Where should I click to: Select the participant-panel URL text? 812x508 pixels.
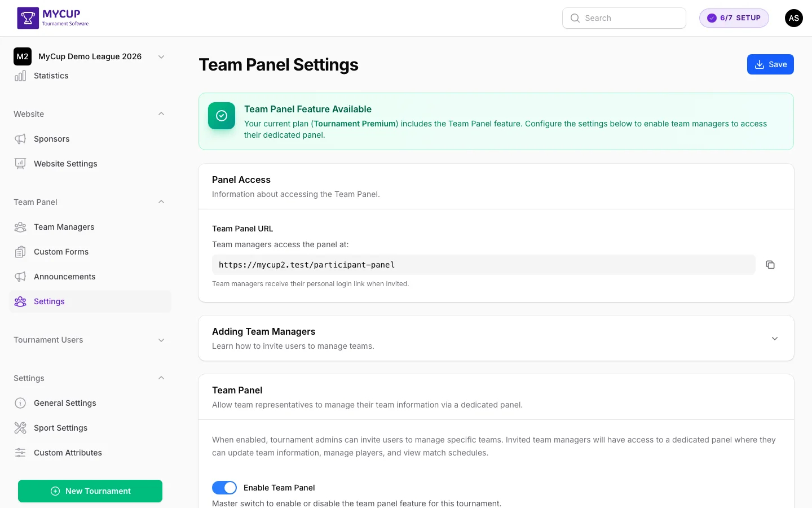click(307, 265)
